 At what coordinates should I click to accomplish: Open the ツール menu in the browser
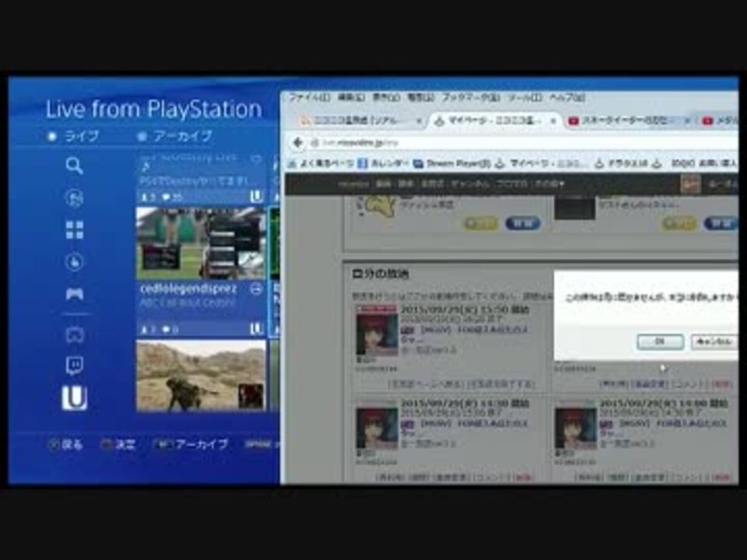point(524,98)
